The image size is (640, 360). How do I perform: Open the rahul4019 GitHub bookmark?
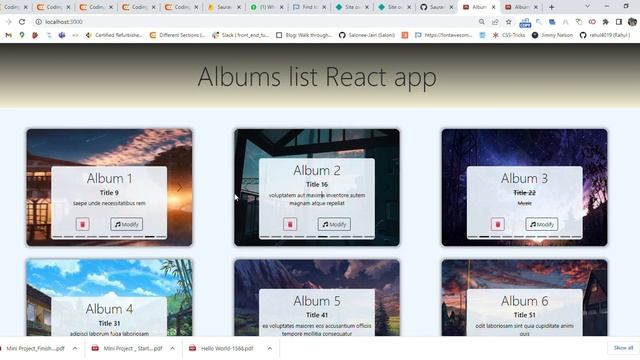(605, 35)
